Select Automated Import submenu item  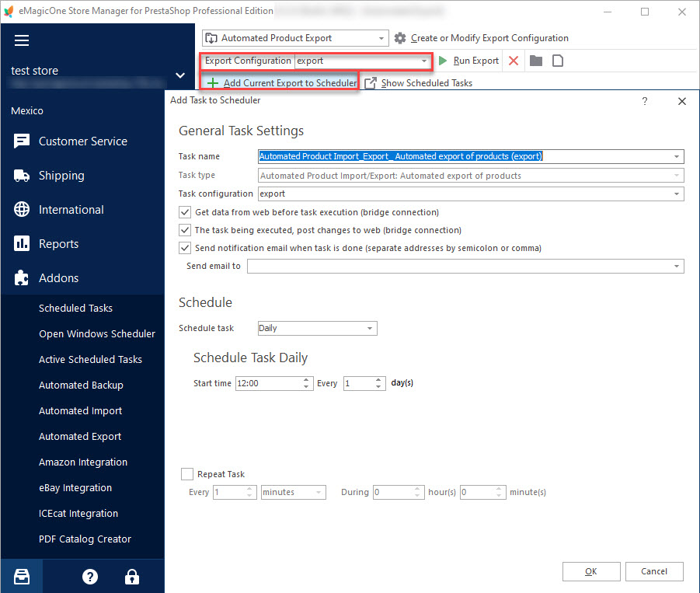pyautogui.click(x=80, y=411)
